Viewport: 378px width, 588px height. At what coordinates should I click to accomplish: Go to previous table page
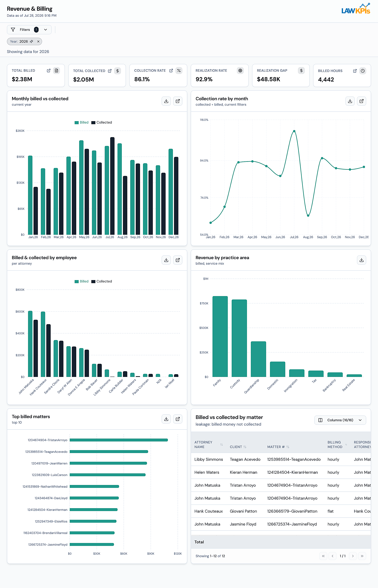click(333, 556)
